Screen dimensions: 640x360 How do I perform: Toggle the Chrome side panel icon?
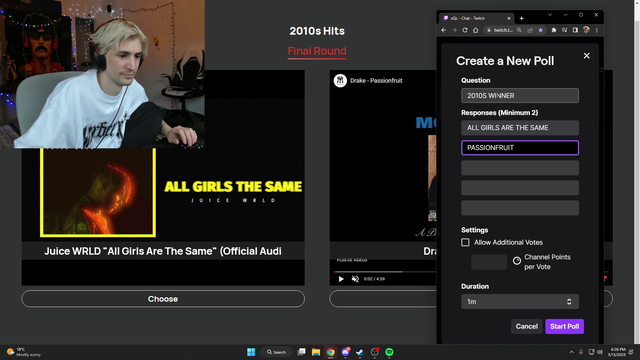pos(575,30)
